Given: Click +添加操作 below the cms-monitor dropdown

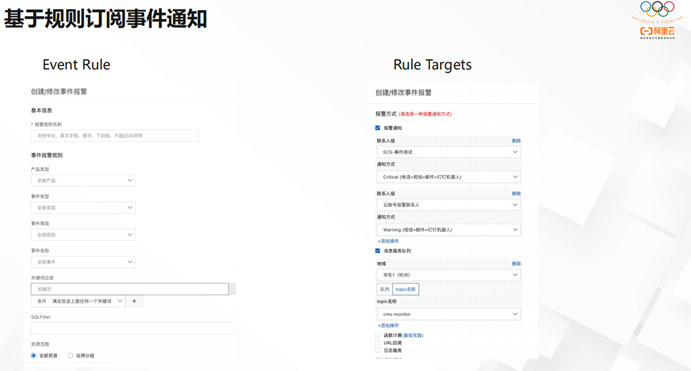Looking at the screenshot, I should point(388,325).
